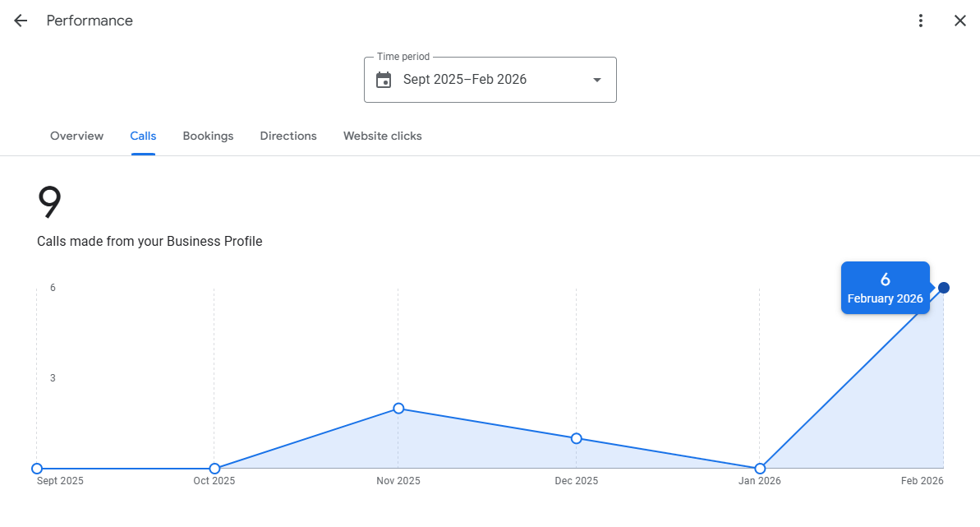Switch to the Directions tab
The image size is (980, 527).
pos(288,136)
